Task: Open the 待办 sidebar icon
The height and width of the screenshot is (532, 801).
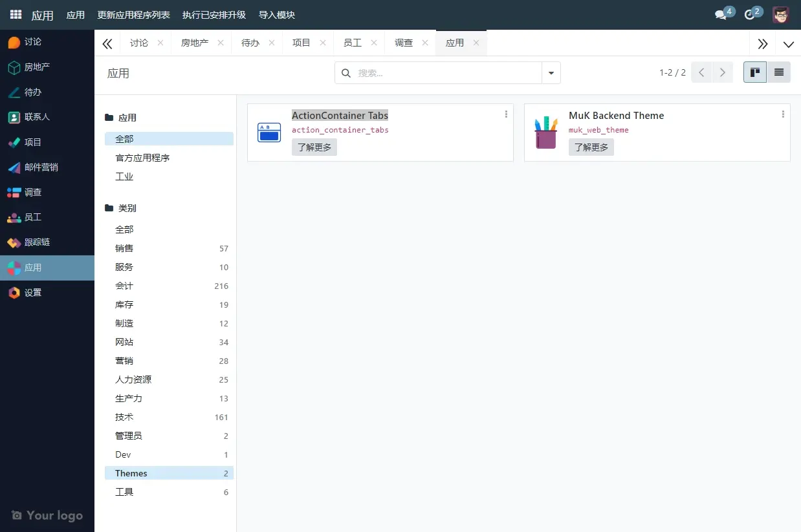Action: 14,92
